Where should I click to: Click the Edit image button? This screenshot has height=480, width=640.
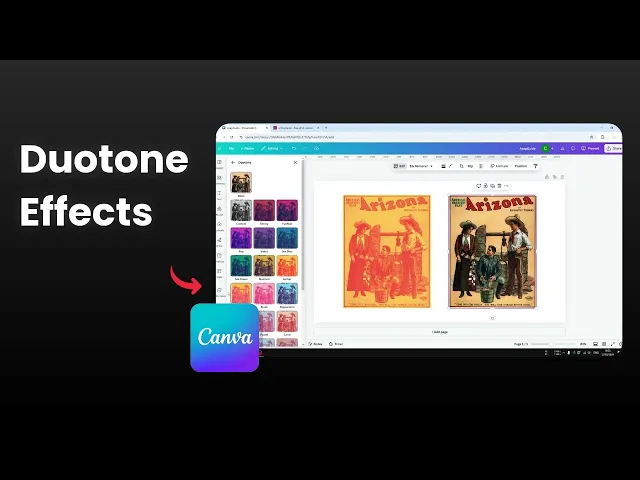(400, 166)
